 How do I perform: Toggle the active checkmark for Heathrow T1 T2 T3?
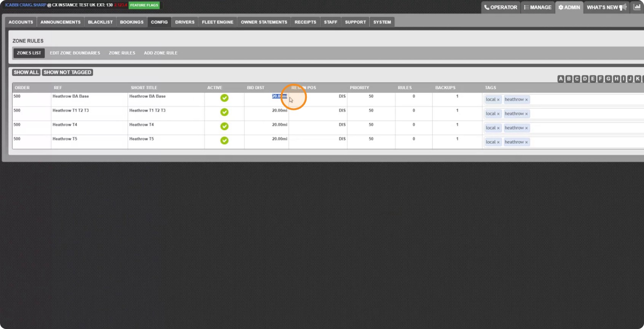click(x=225, y=112)
